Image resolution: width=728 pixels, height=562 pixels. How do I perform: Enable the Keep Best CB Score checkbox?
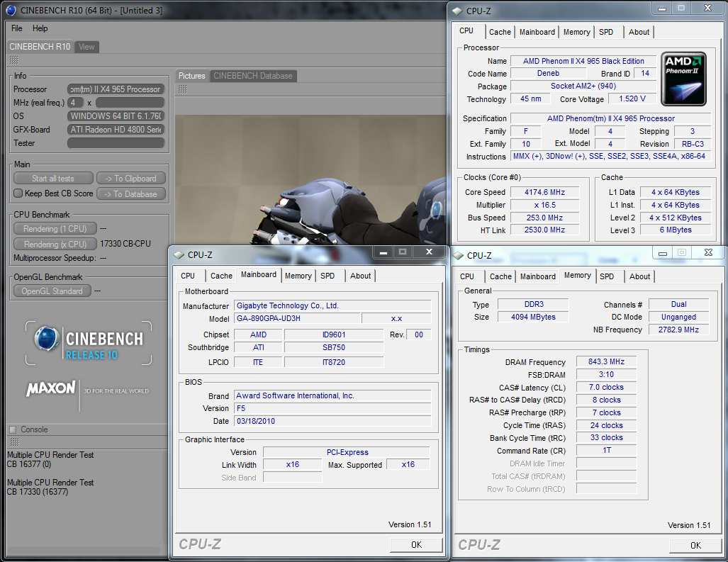pyautogui.click(x=18, y=193)
